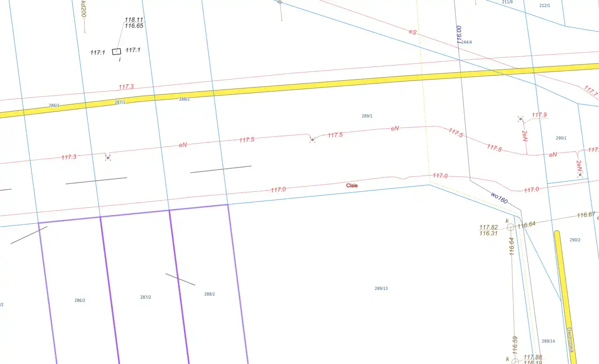Select the wo160 water pipe label
The width and height of the screenshot is (599, 364).
(x=499, y=198)
